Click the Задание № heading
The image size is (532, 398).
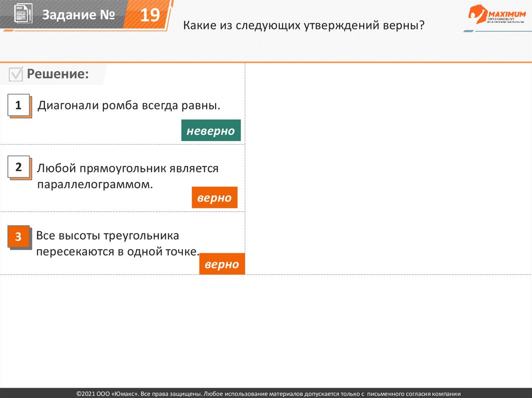(78, 15)
